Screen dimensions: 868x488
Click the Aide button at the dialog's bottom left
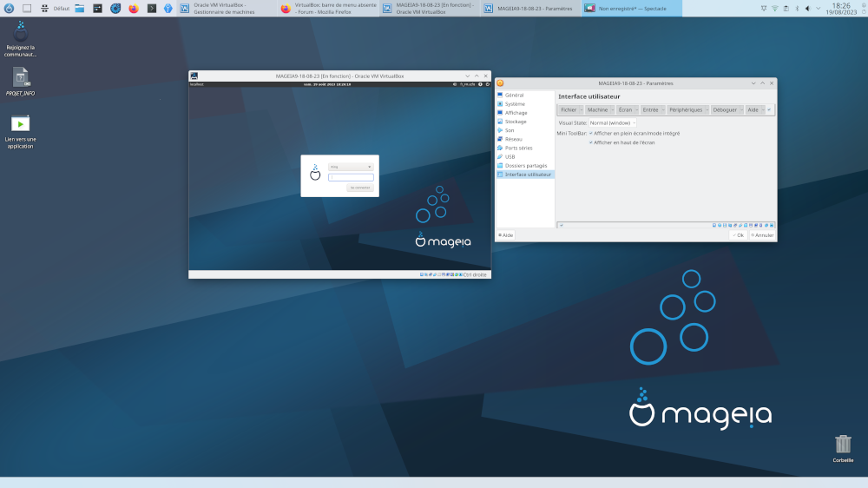[506, 235]
